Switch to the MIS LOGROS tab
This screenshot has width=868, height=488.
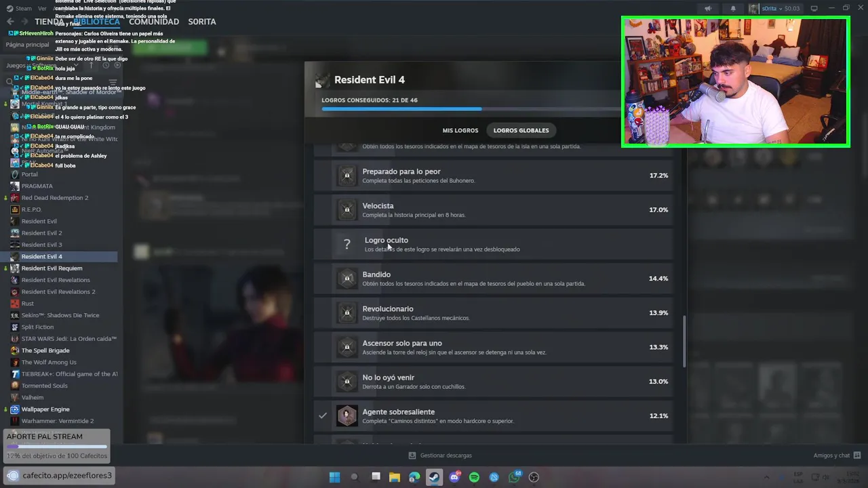[x=460, y=130]
